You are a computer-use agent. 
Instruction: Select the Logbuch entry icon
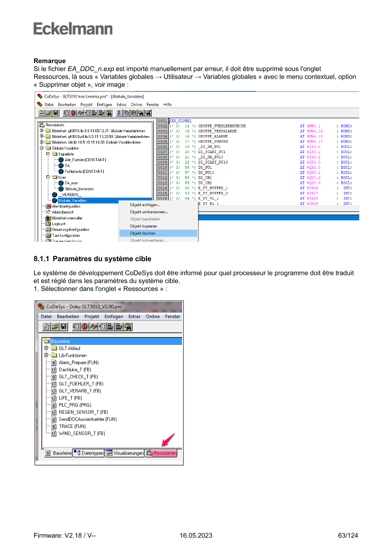pos(48,224)
